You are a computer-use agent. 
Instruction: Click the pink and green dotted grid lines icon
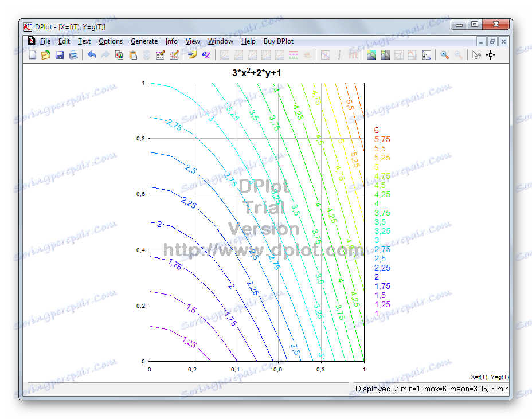[294, 55]
